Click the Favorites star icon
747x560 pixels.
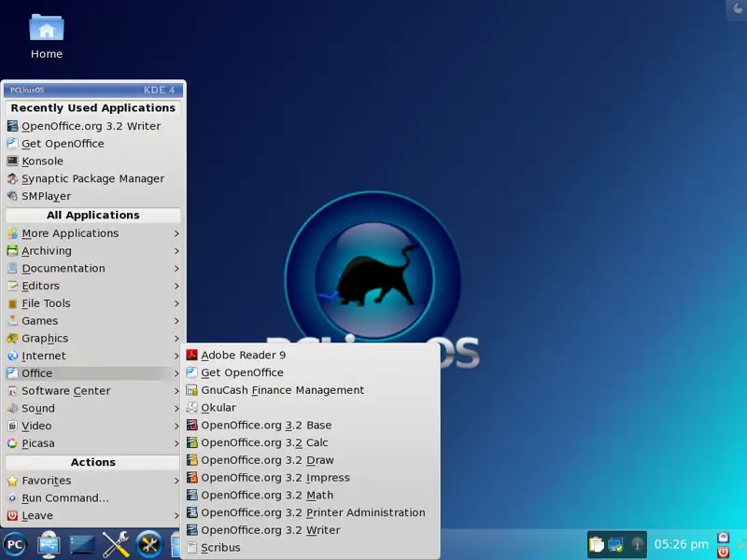(12, 481)
